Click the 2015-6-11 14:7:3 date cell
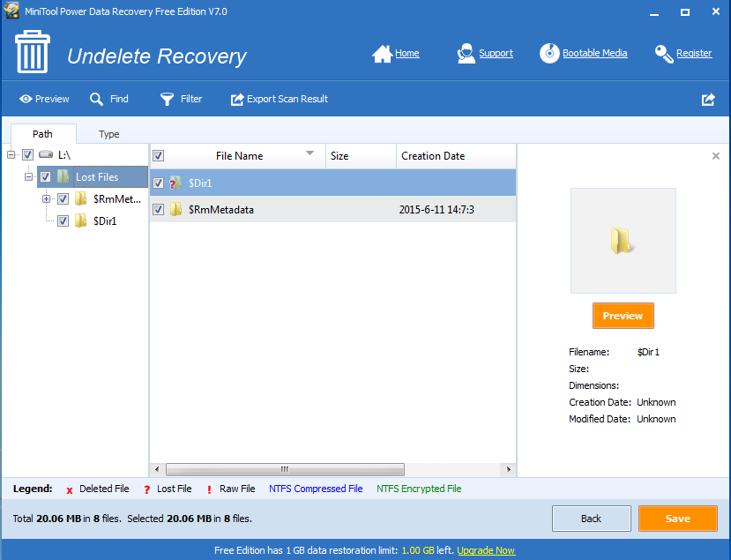The image size is (731, 560). tap(436, 210)
